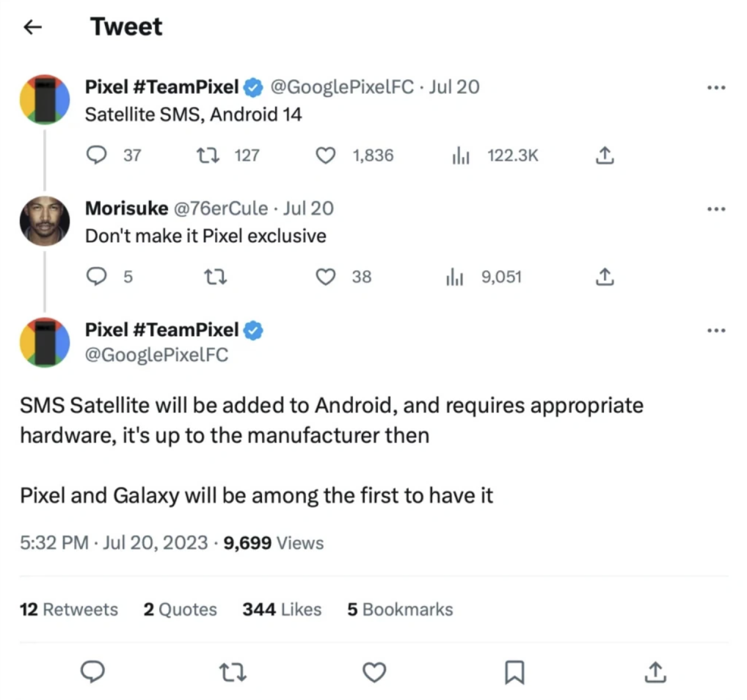Share the Satellite SMS, Android 14 tweet
Image resolution: width=747 pixels, height=700 pixels.
604,155
